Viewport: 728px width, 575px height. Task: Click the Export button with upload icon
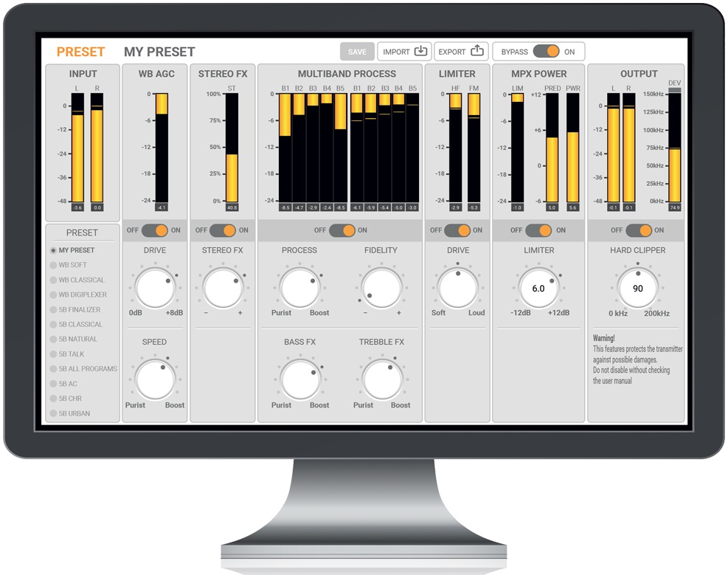pos(461,52)
